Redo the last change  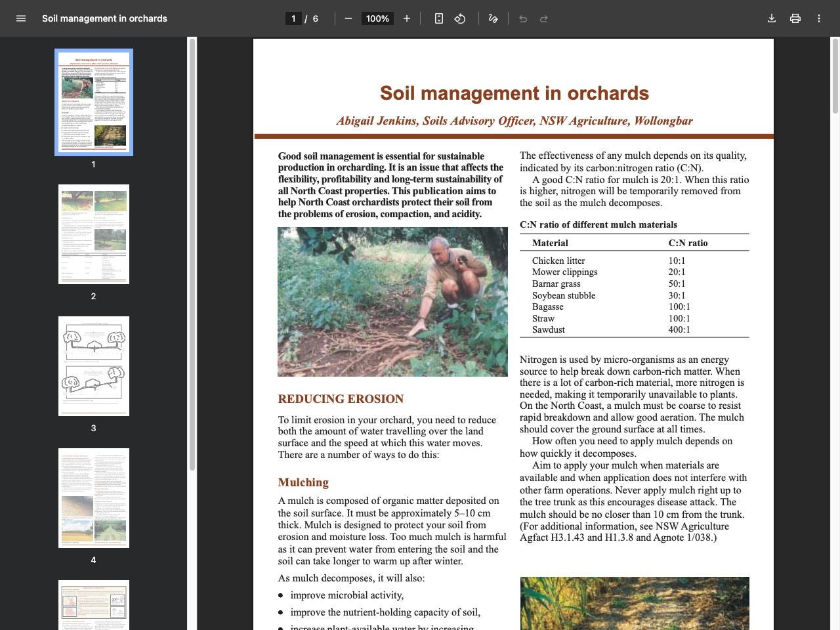tap(543, 18)
